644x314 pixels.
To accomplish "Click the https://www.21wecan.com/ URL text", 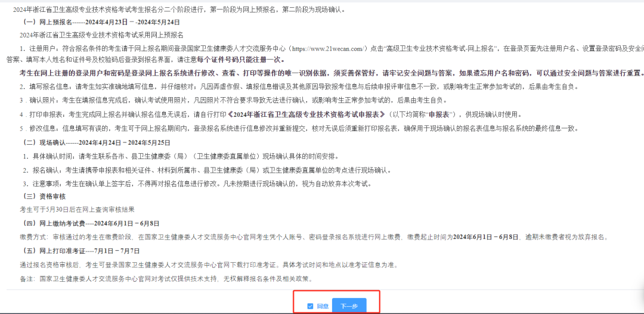I will tap(328, 48).
